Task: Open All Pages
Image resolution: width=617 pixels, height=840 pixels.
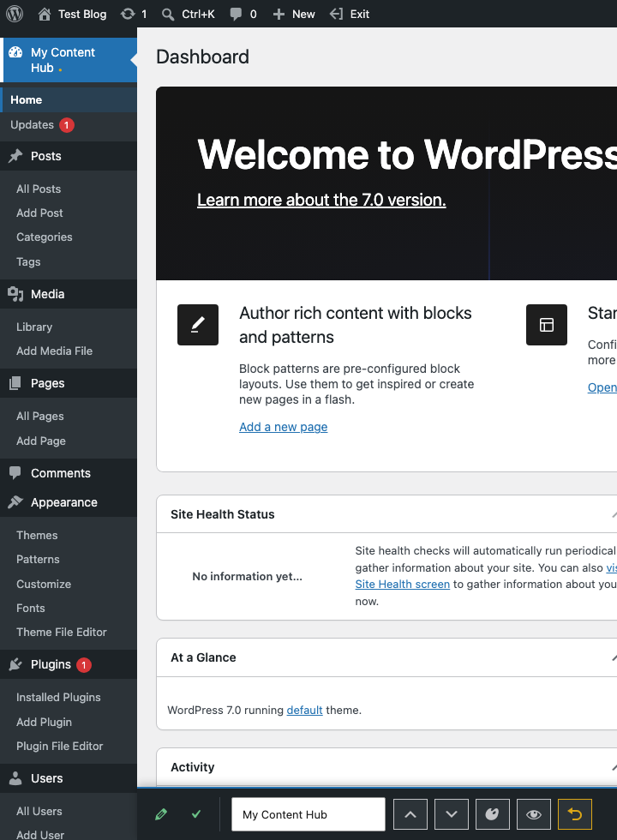Action: click(x=40, y=416)
